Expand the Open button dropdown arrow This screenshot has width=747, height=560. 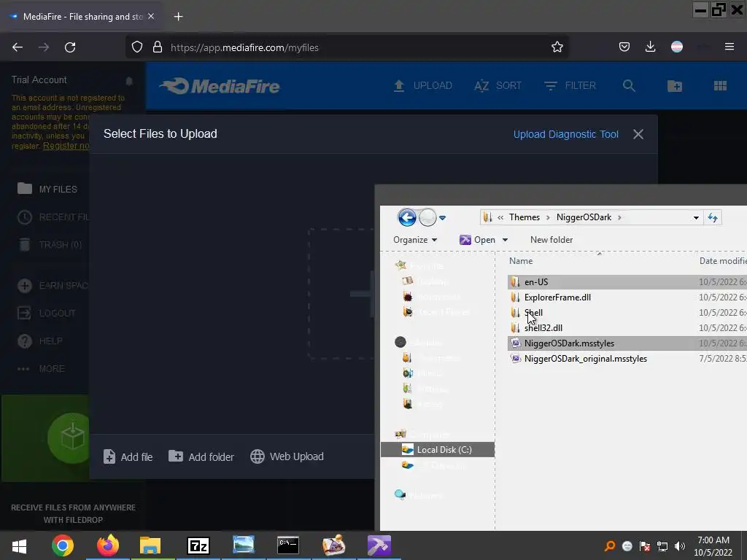click(505, 240)
